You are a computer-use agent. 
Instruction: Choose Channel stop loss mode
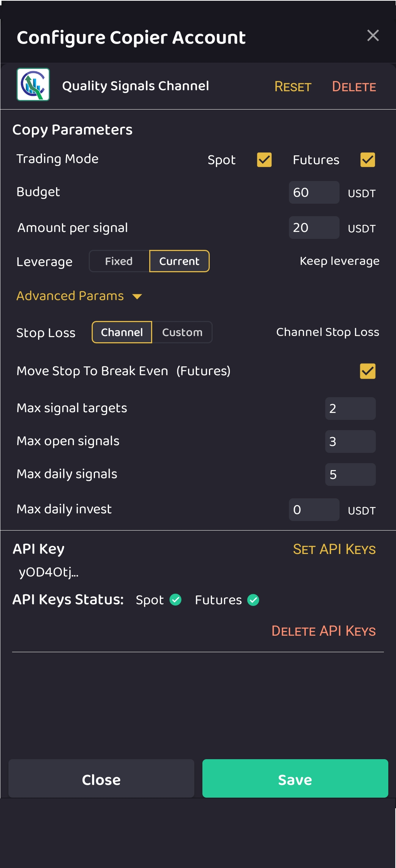[x=122, y=332]
